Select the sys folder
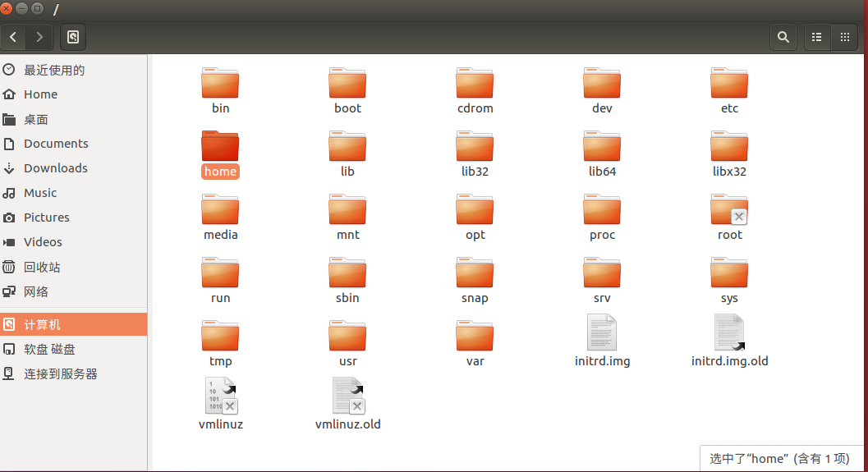Screen dimensions: 868x472 point(729,280)
